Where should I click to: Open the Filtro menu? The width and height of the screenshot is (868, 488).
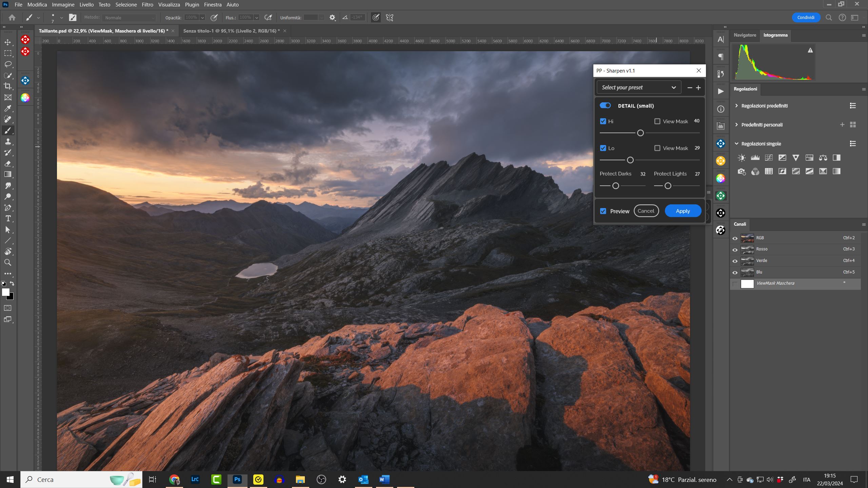click(147, 4)
